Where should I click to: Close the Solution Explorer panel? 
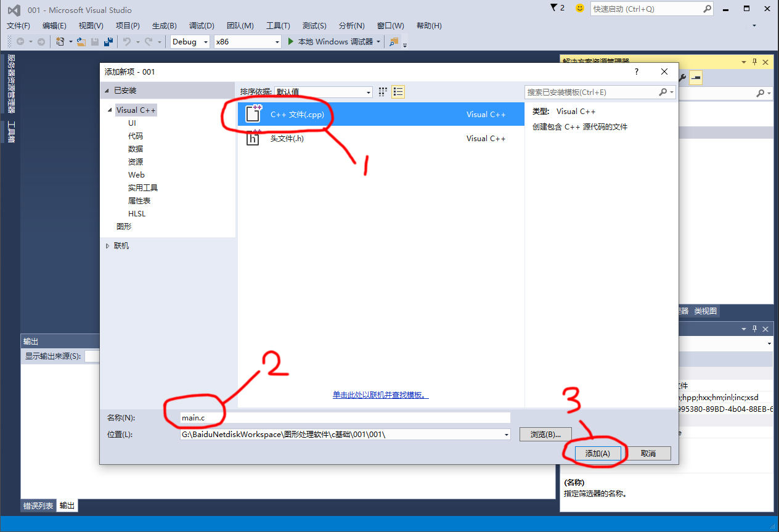click(766, 62)
